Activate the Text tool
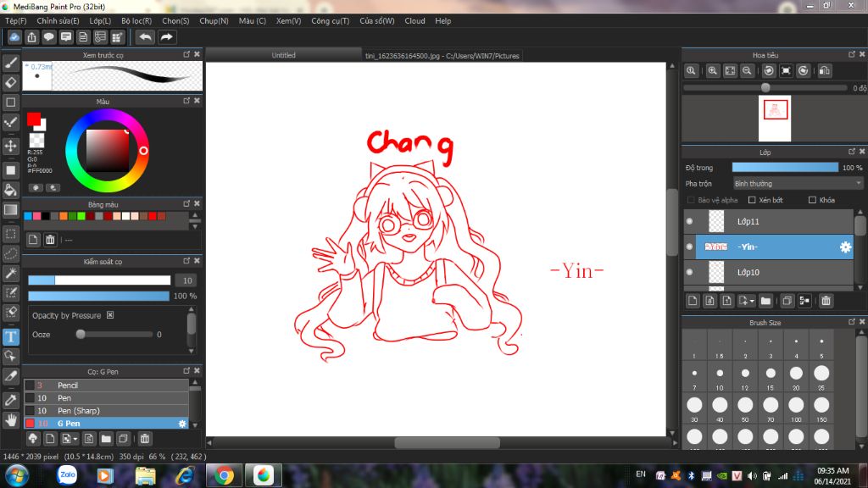Screen dimensions: 868x488 pyautogui.click(x=10, y=336)
